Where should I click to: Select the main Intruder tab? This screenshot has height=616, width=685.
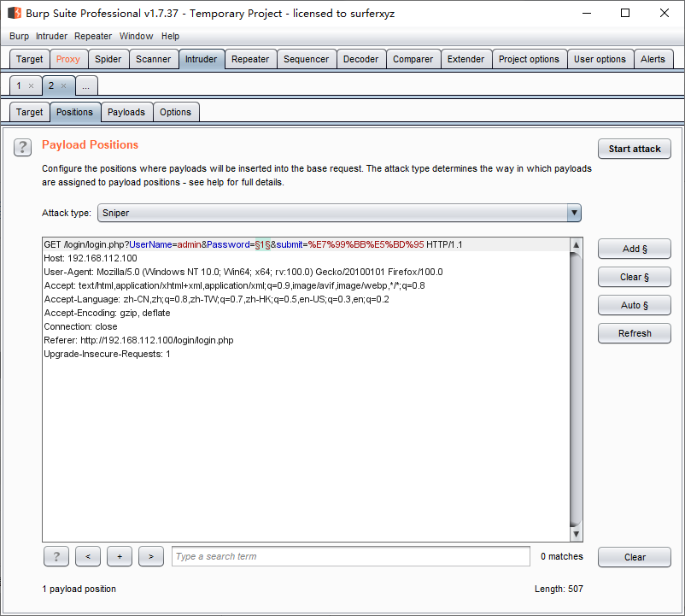coord(201,59)
